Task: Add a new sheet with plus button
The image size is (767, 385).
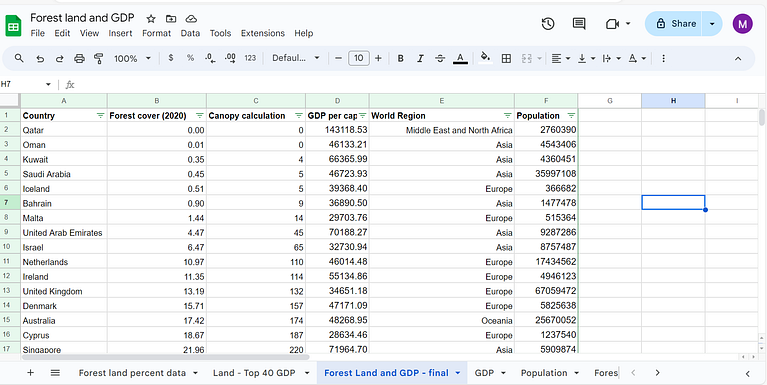Action: 30,373
